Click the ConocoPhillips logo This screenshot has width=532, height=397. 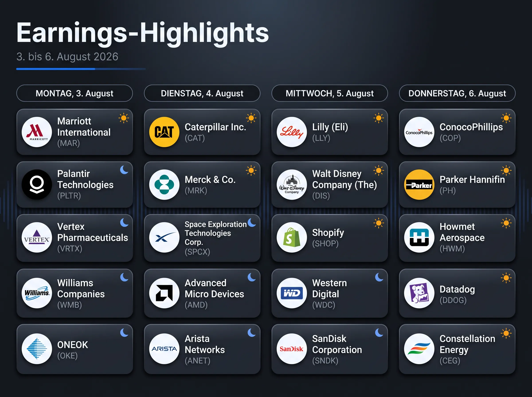click(x=419, y=132)
